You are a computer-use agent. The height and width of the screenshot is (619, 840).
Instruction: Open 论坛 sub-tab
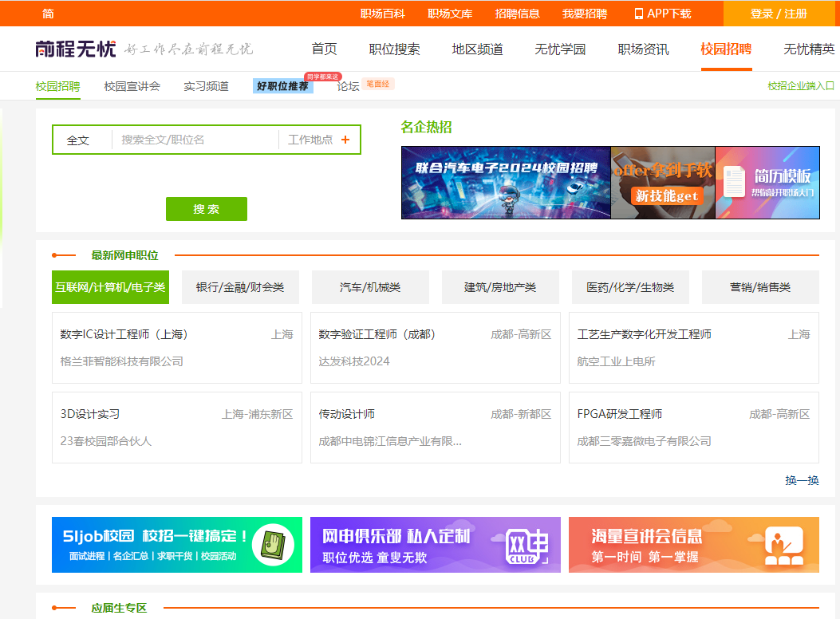click(x=348, y=86)
